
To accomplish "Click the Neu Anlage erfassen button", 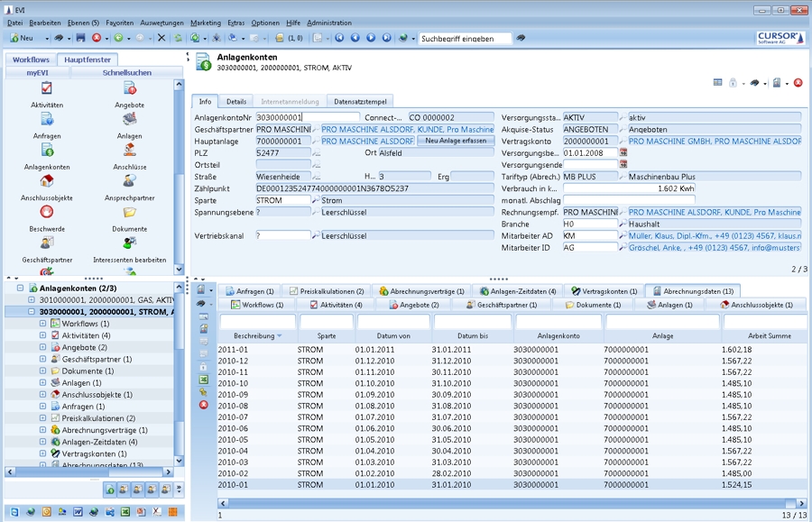I will (x=455, y=142).
